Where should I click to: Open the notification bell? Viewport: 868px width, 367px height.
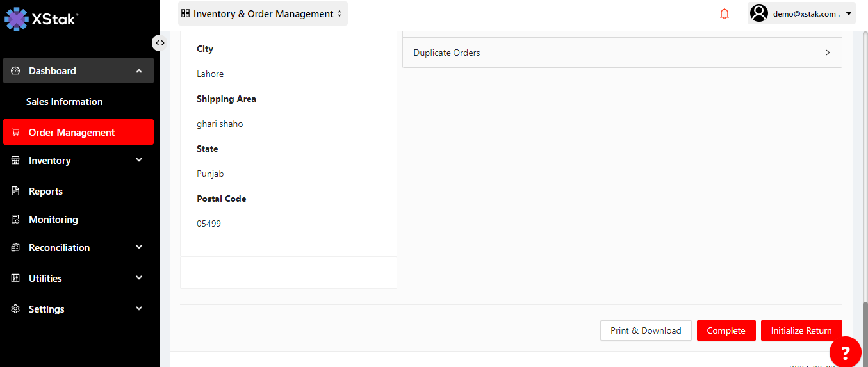[x=725, y=13]
